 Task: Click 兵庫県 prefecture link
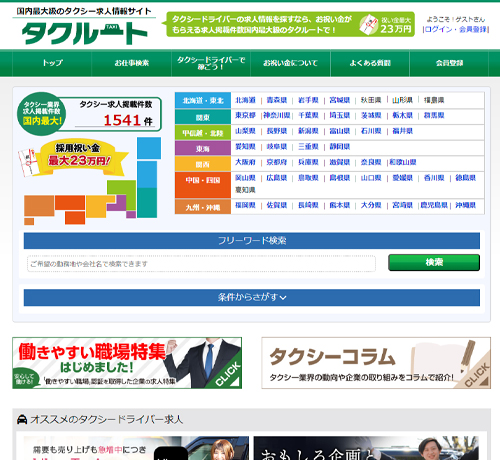click(308, 162)
